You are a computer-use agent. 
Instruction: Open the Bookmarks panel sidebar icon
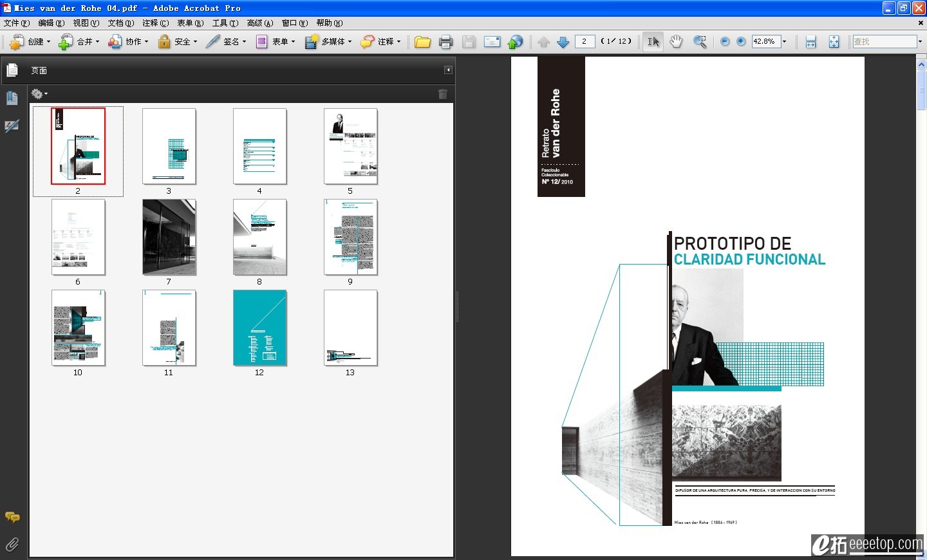[x=12, y=98]
